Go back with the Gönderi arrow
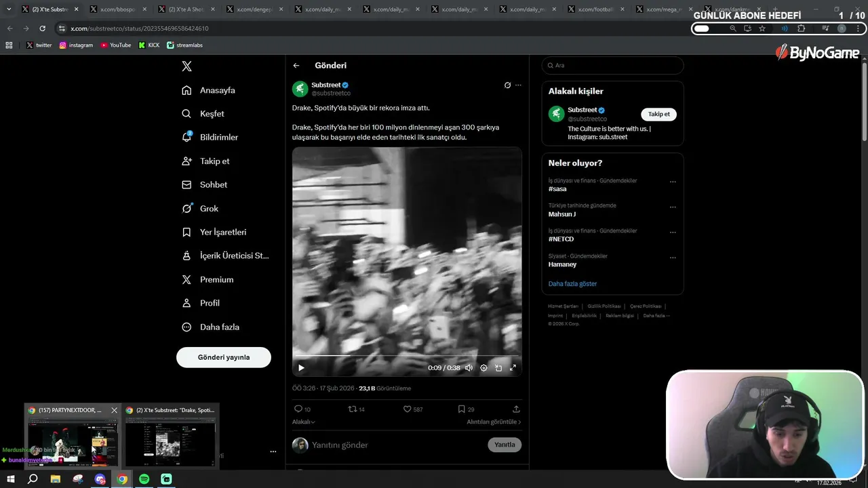Viewport: 868px width, 488px height. [x=296, y=66]
